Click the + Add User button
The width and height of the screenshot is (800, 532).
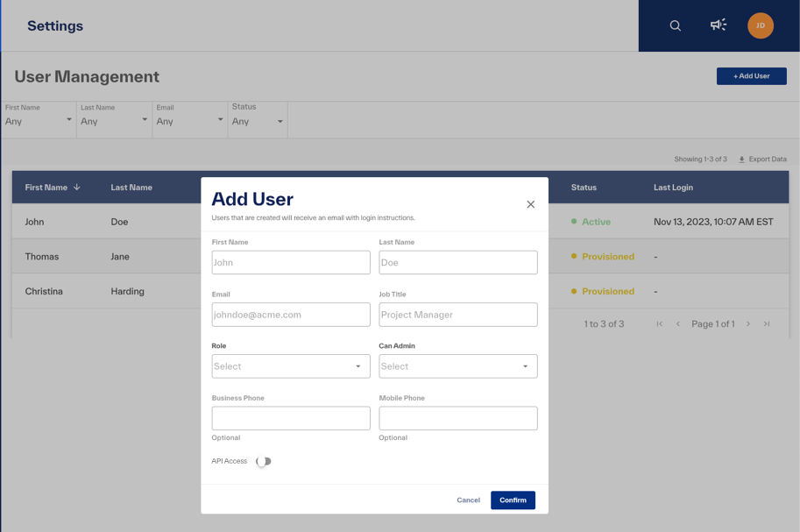(752, 76)
